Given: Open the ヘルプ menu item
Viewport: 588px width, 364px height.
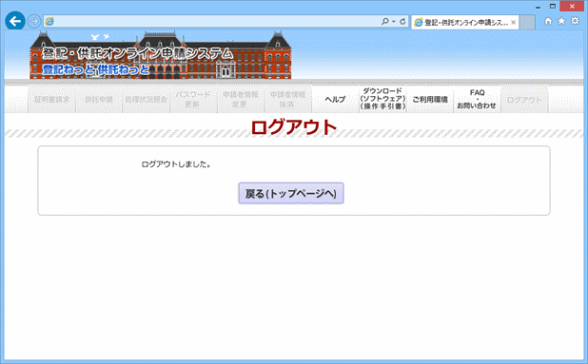Looking at the screenshot, I should (x=335, y=100).
